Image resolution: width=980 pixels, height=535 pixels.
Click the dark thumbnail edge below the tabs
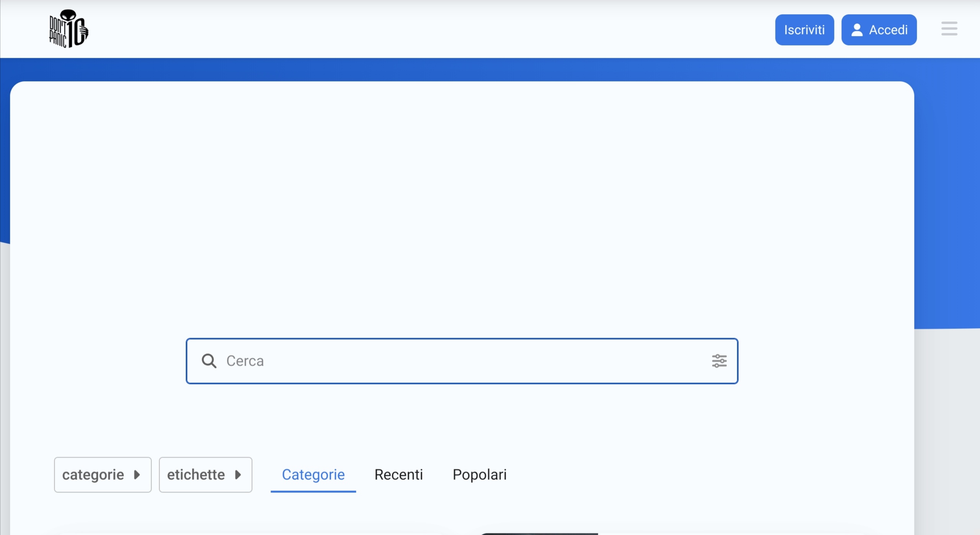[539, 533]
